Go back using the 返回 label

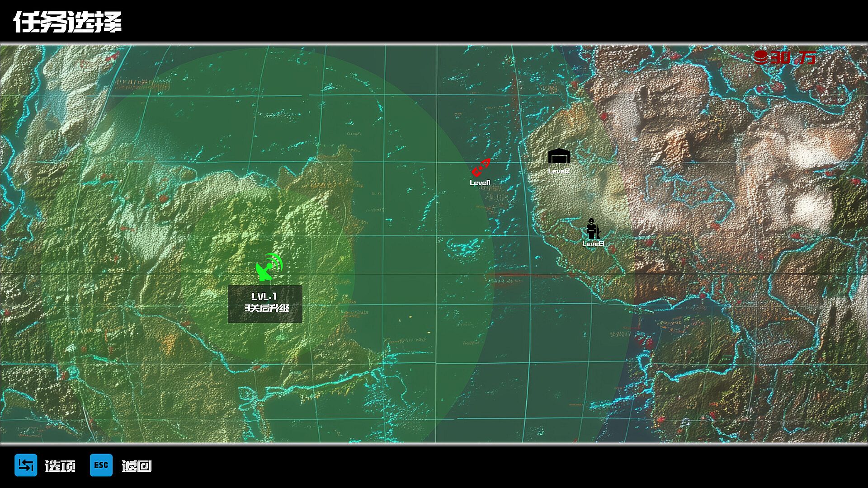[137, 466]
